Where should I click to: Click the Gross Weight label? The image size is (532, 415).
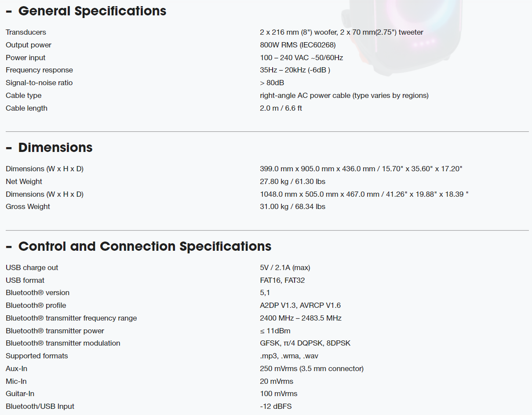[x=28, y=206]
